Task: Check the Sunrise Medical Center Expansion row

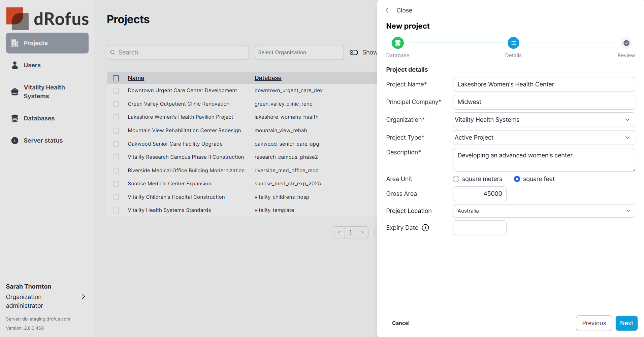Action: pyautogui.click(x=116, y=184)
